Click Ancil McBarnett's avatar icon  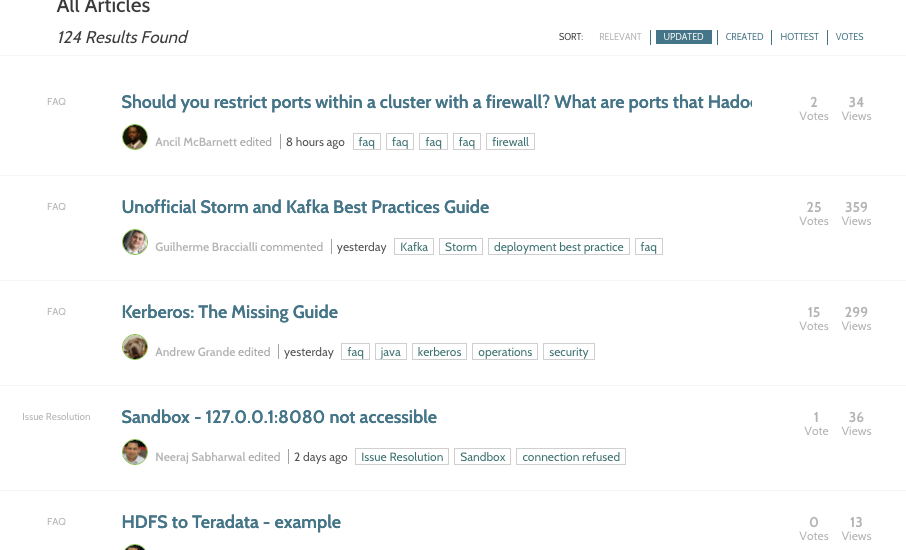click(135, 138)
